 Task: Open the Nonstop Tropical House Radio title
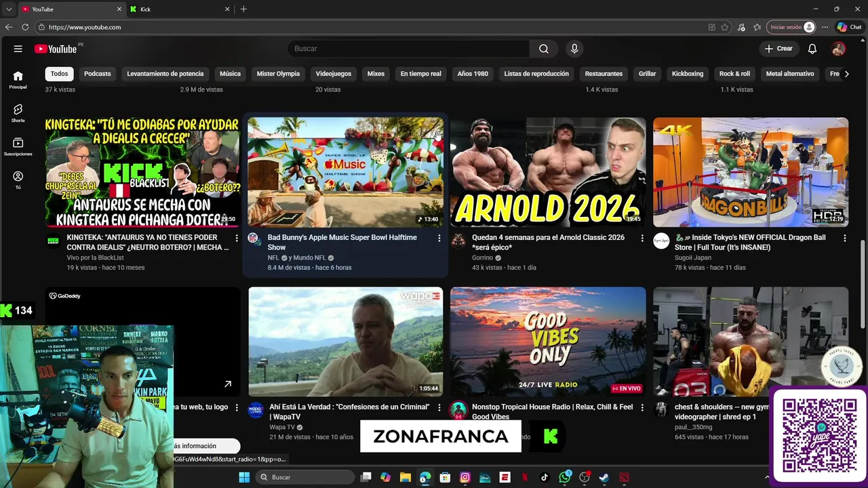point(553,412)
